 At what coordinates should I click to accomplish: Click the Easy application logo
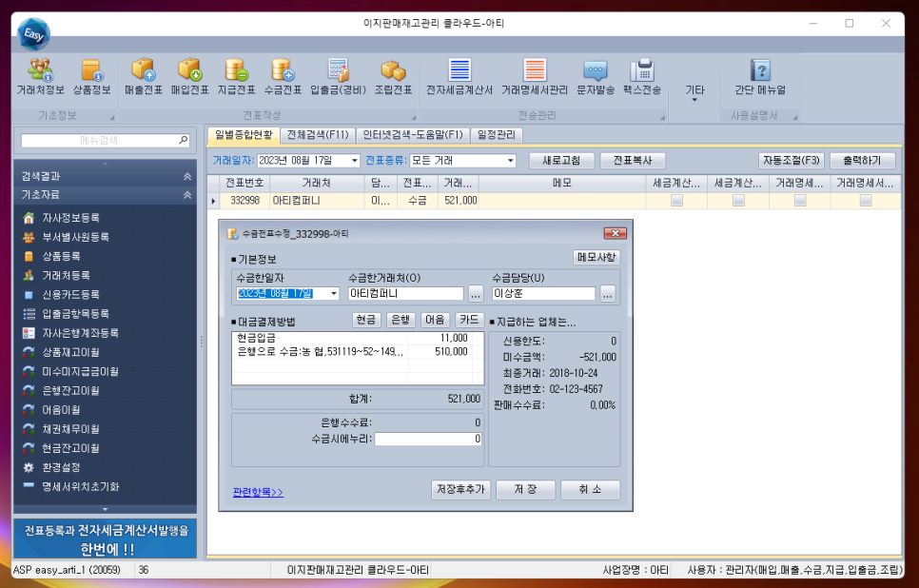[x=34, y=34]
